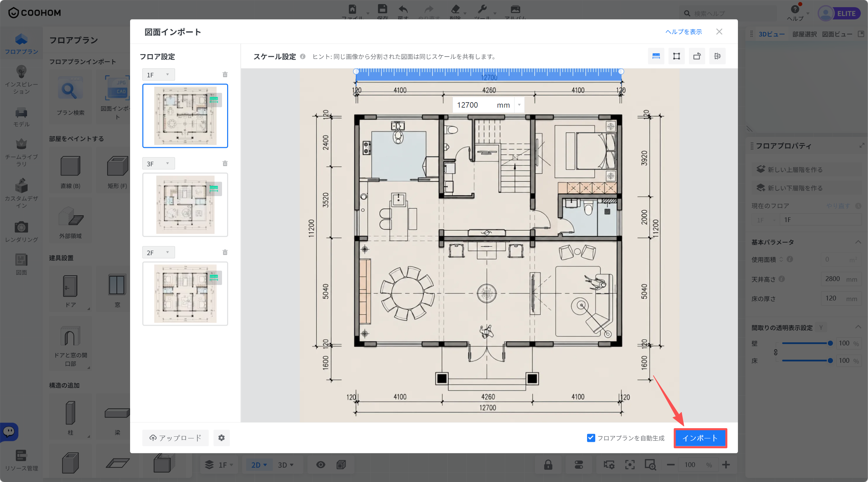868x482 pixels.
Task: Open the モデル sidebar icon
Action: point(21,117)
